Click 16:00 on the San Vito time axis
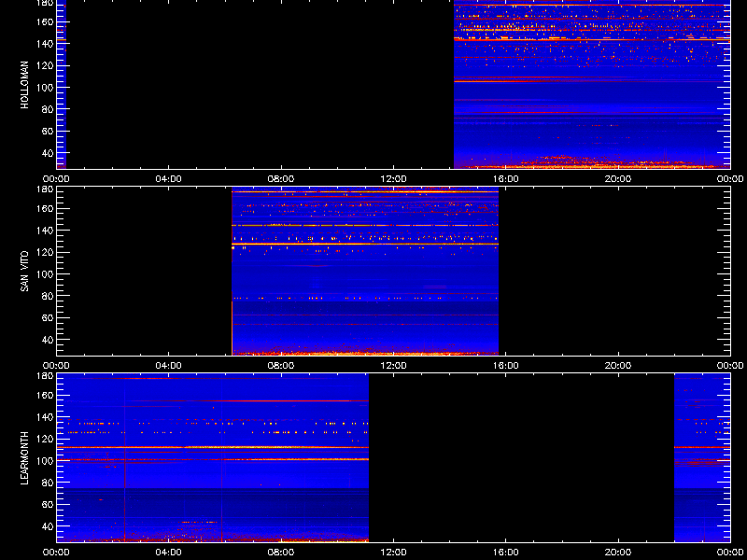This screenshot has height=560, width=747. coord(506,366)
